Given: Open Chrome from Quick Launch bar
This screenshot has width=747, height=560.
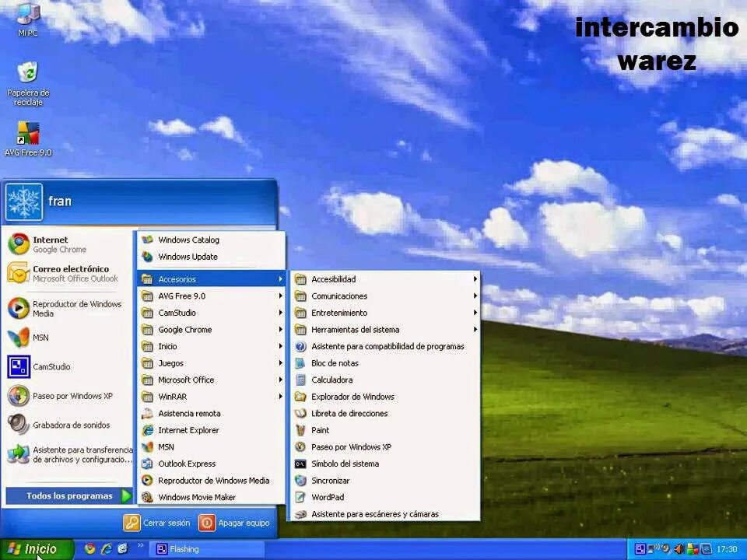Looking at the screenshot, I should [x=89, y=549].
